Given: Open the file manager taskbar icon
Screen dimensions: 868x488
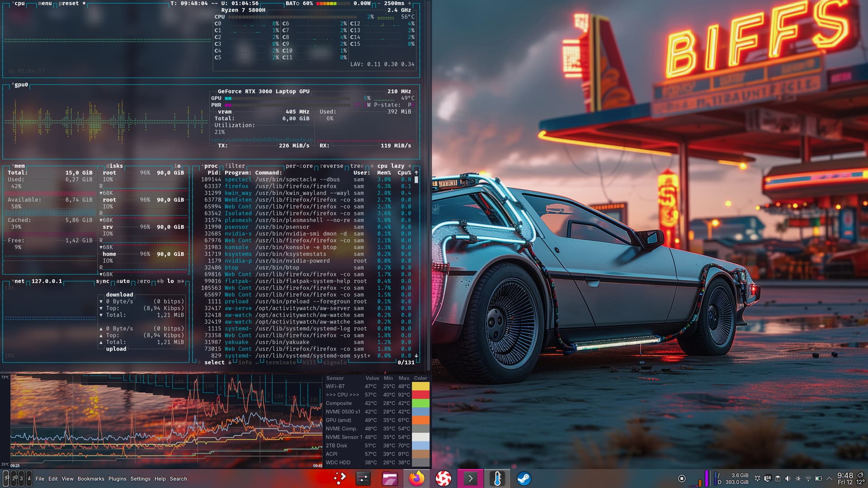Looking at the screenshot, I should tap(390, 479).
